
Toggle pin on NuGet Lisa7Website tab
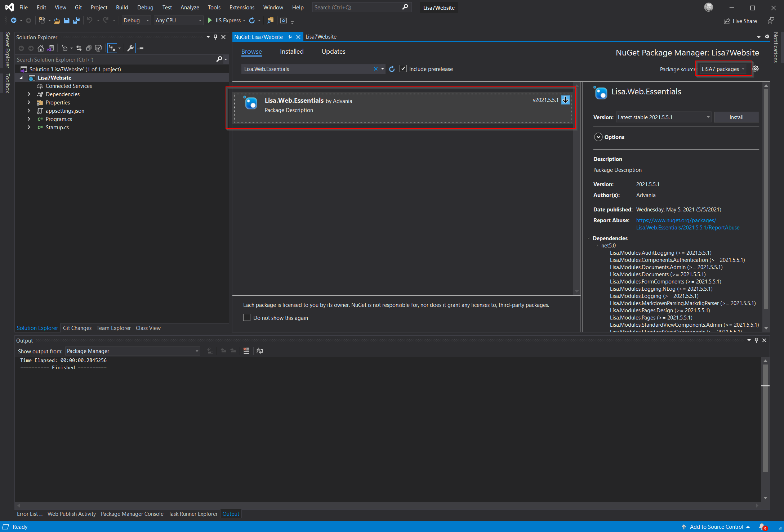(290, 37)
